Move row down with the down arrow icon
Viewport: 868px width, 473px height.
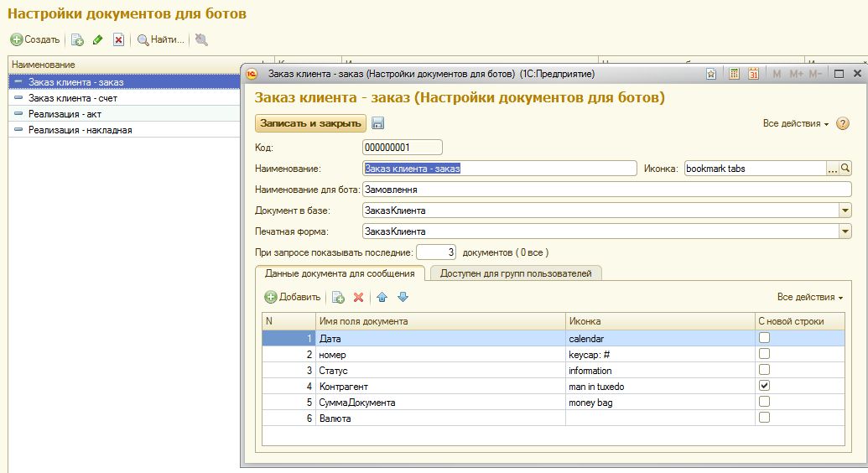(403, 298)
